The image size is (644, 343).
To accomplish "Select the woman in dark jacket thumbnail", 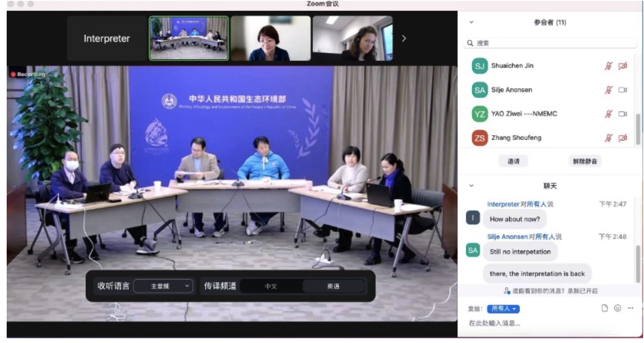I will pos(271,38).
